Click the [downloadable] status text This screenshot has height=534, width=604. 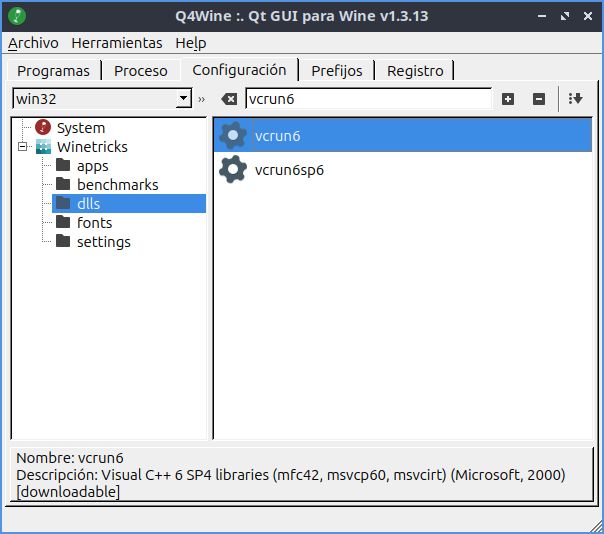pyautogui.click(x=68, y=492)
